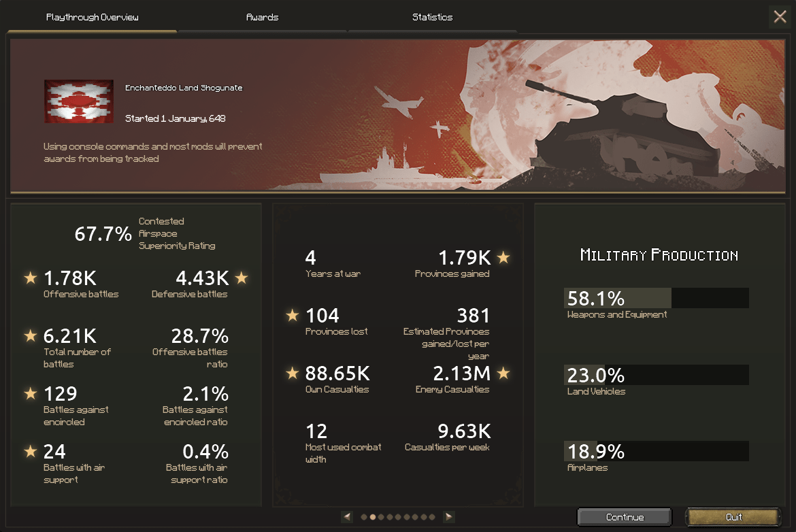The height and width of the screenshot is (532, 796).
Task: Select the highlighted second page dot
Action: coord(373,517)
